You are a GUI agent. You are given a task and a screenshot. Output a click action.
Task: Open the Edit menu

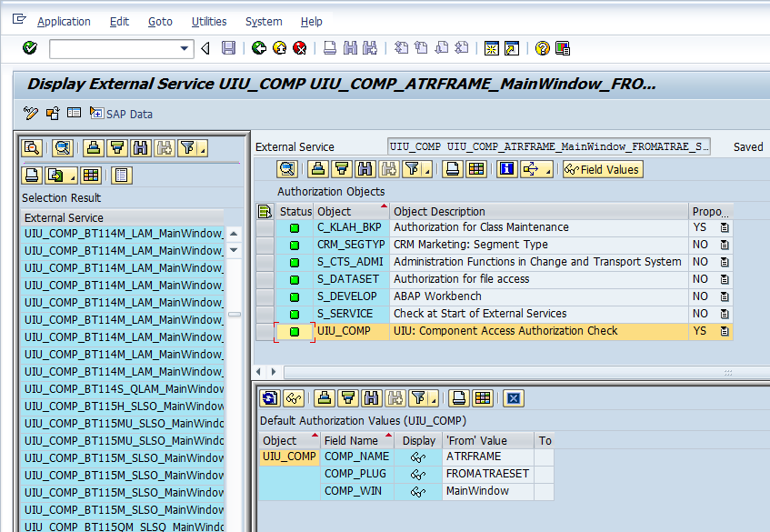[119, 22]
